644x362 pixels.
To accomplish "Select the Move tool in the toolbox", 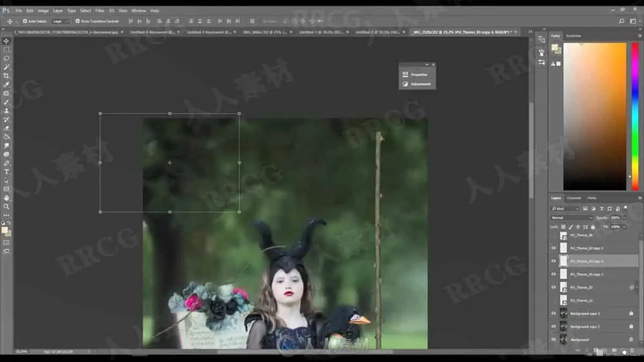I will (6, 41).
